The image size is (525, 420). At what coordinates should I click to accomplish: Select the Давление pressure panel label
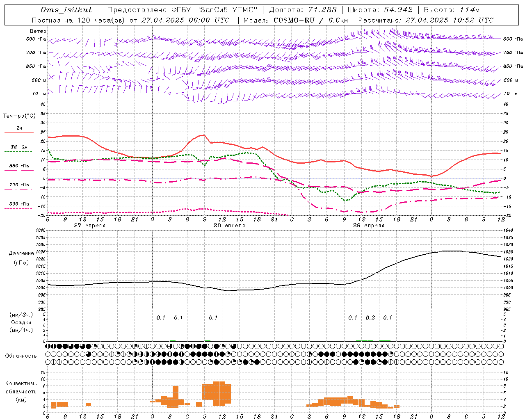(21, 253)
